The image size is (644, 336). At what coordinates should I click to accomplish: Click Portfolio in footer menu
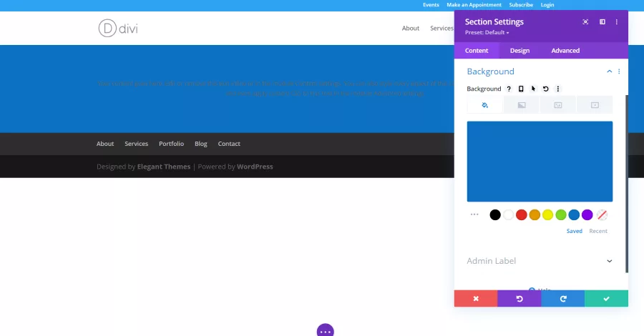(171, 144)
